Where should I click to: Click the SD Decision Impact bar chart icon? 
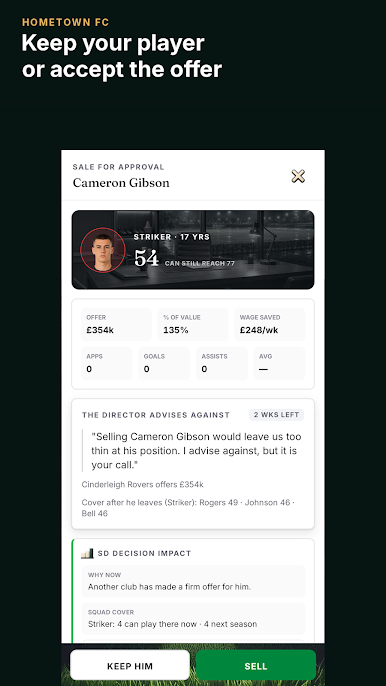tap(88, 553)
